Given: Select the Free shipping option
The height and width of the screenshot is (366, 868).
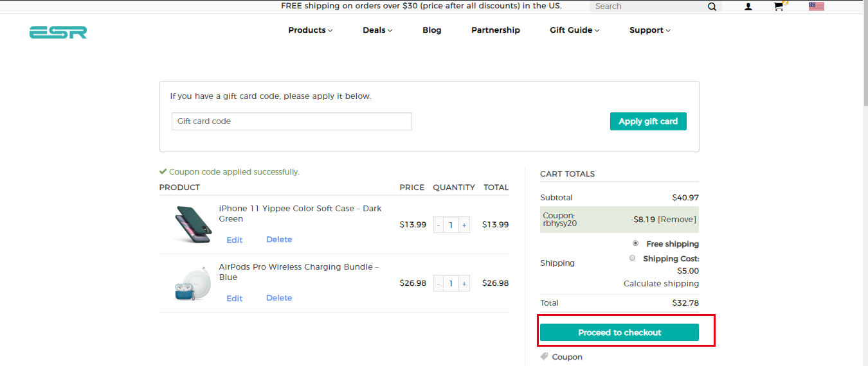Looking at the screenshot, I should pyautogui.click(x=635, y=243).
